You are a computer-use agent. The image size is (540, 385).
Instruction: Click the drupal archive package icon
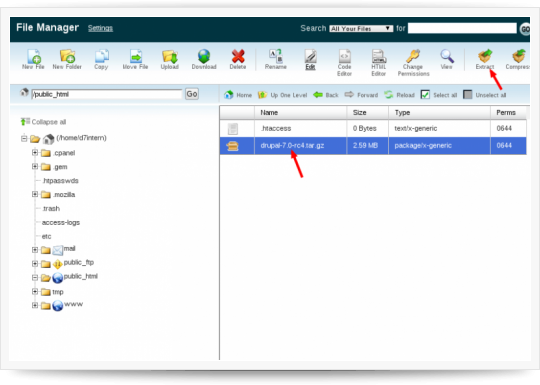point(233,146)
